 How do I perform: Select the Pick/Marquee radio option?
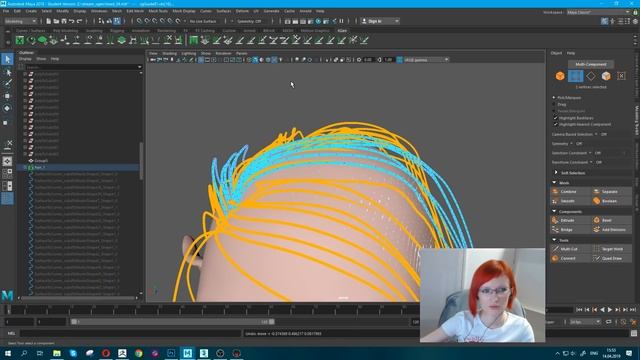coord(554,98)
